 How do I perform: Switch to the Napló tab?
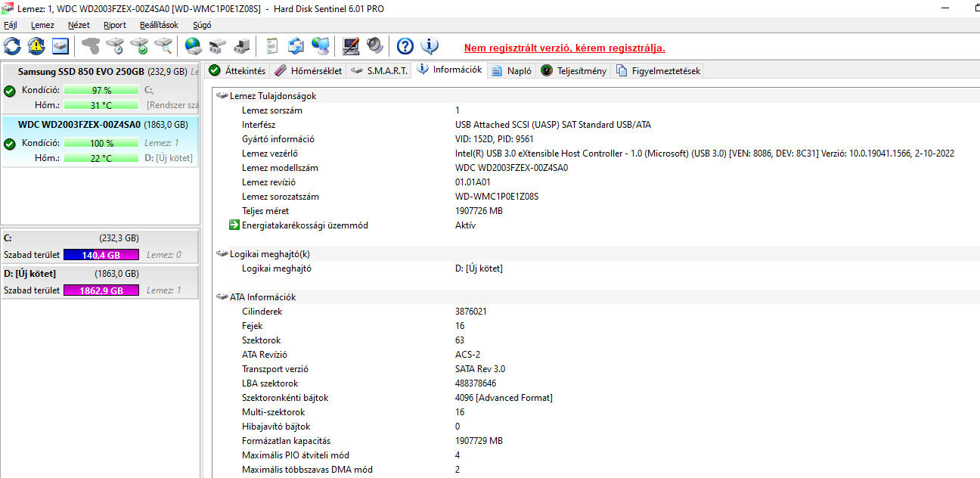[511, 70]
